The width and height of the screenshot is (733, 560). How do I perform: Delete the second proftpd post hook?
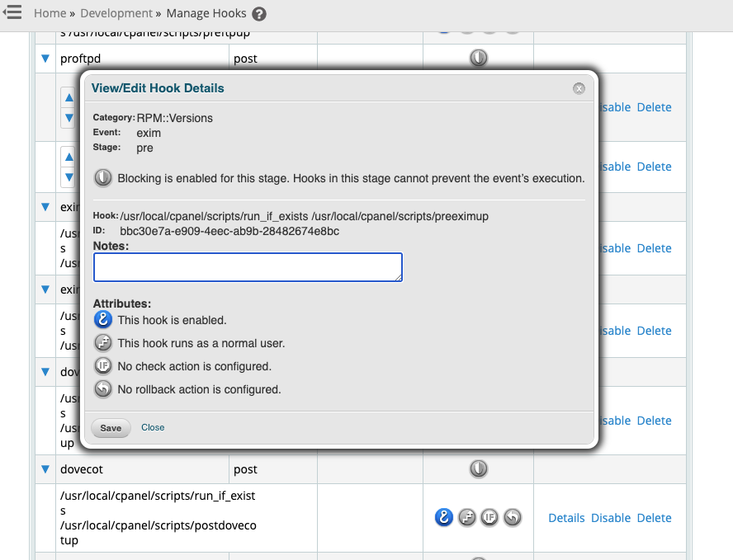tap(654, 167)
